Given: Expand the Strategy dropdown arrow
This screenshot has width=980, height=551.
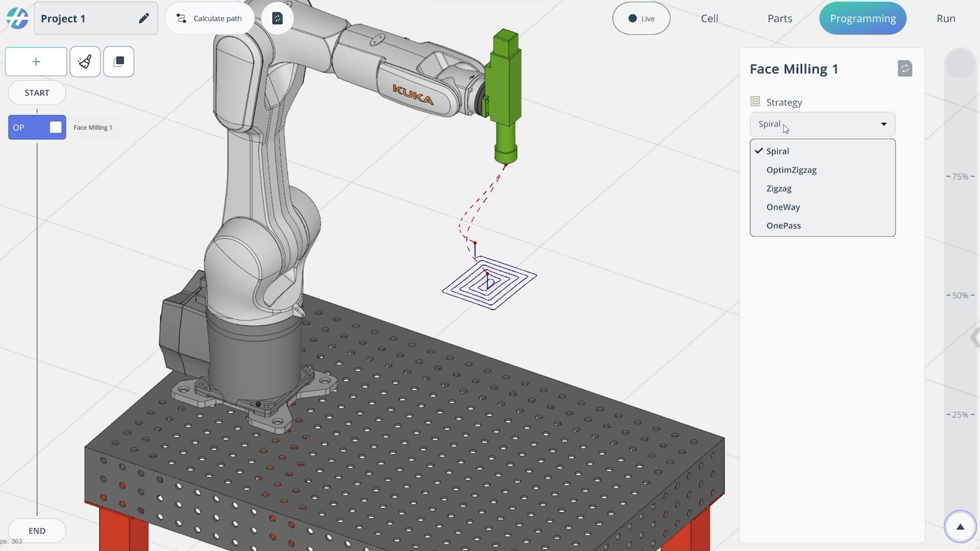Looking at the screenshot, I should point(884,124).
